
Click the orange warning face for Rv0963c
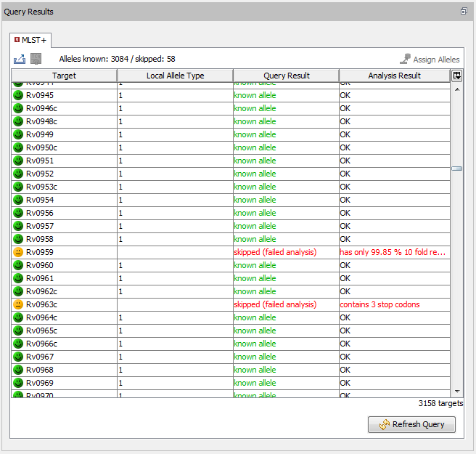(x=18, y=304)
